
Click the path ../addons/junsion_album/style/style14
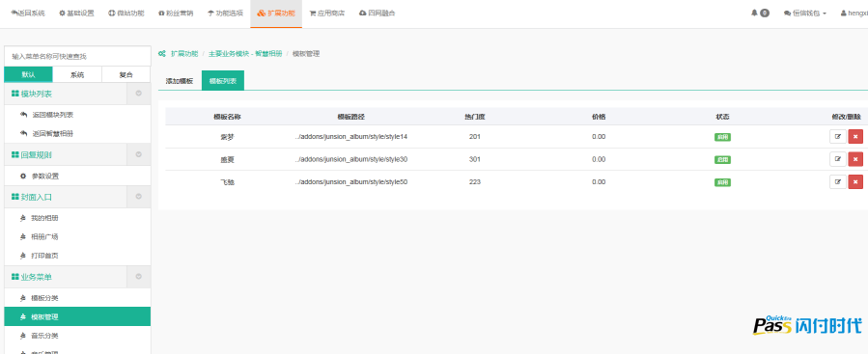click(x=351, y=137)
